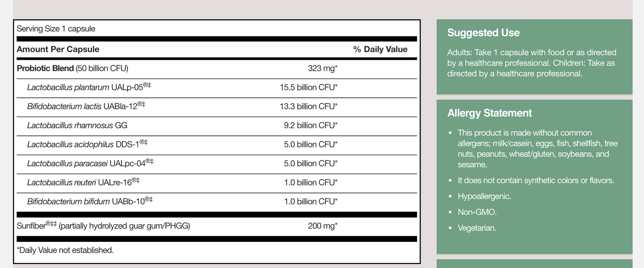This screenshot has height=268, width=644.
Task: Click the Suggested Use heading
Action: (483, 33)
